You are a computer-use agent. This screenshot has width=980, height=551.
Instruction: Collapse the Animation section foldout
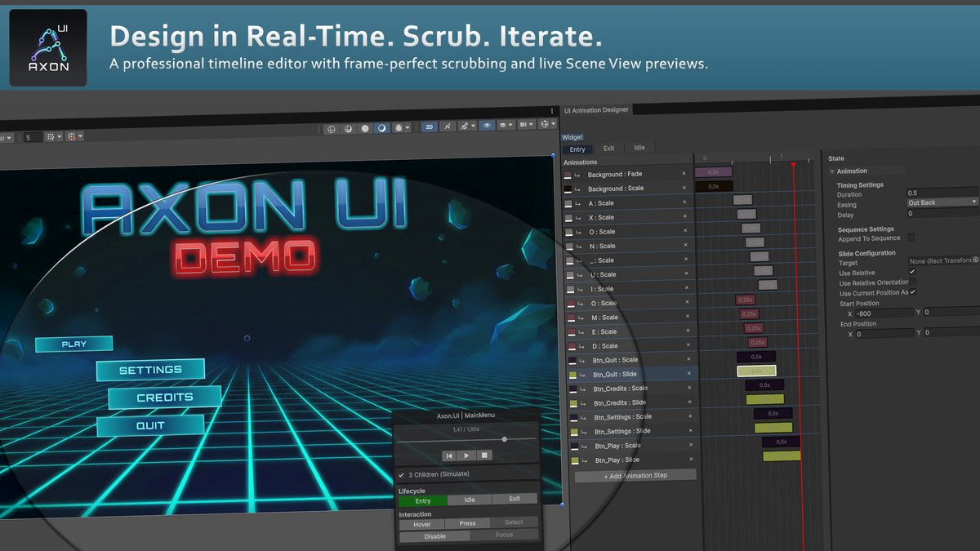pos(832,171)
